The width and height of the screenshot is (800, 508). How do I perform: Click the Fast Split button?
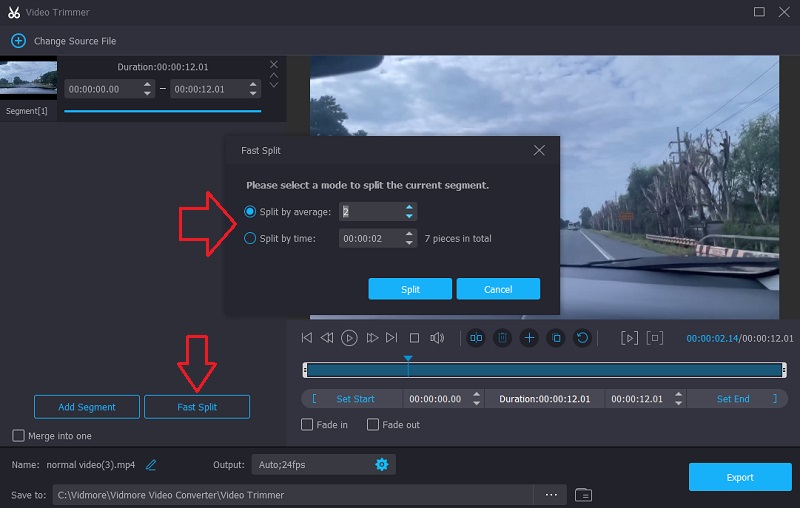pos(197,407)
